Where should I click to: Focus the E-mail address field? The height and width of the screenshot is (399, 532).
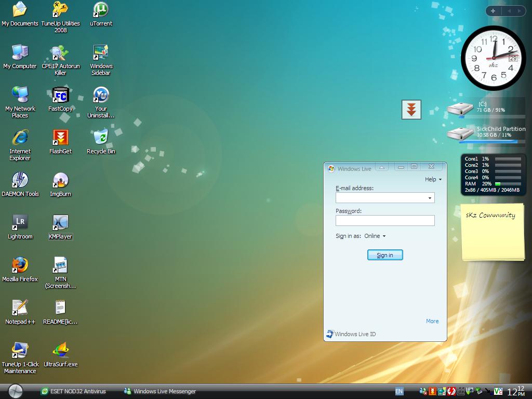coord(385,198)
